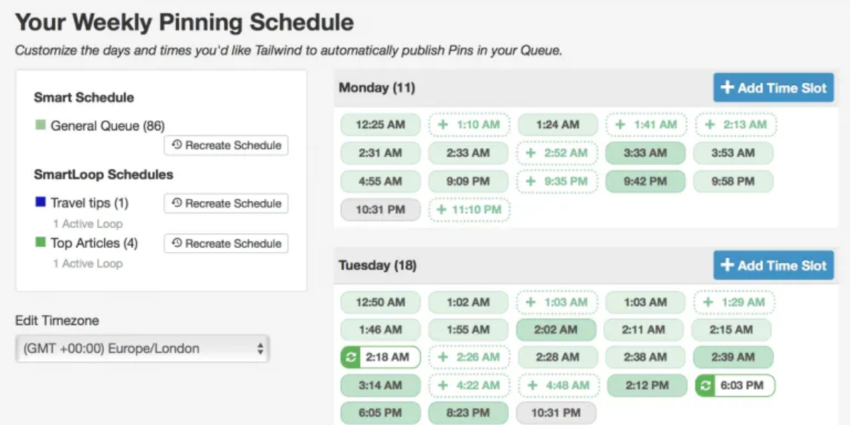This screenshot has width=850, height=425.
Task: Select the Tuesday 8:23 PM time slot
Action: [x=468, y=413]
